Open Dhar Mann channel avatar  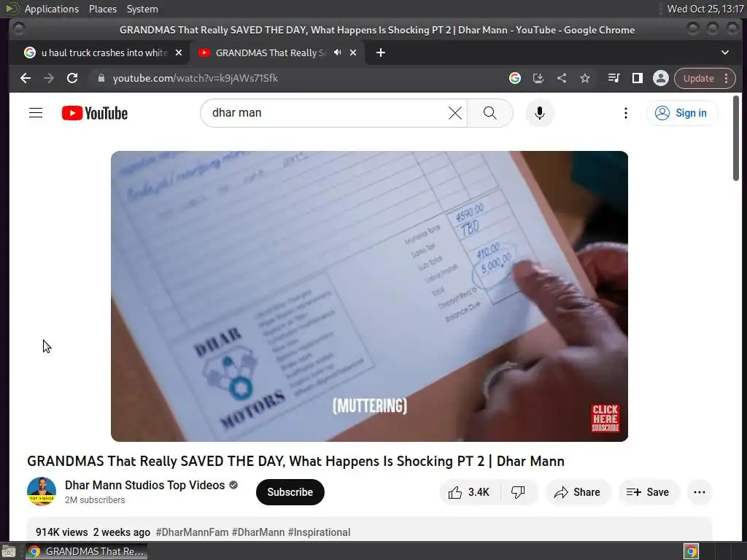pos(42,491)
